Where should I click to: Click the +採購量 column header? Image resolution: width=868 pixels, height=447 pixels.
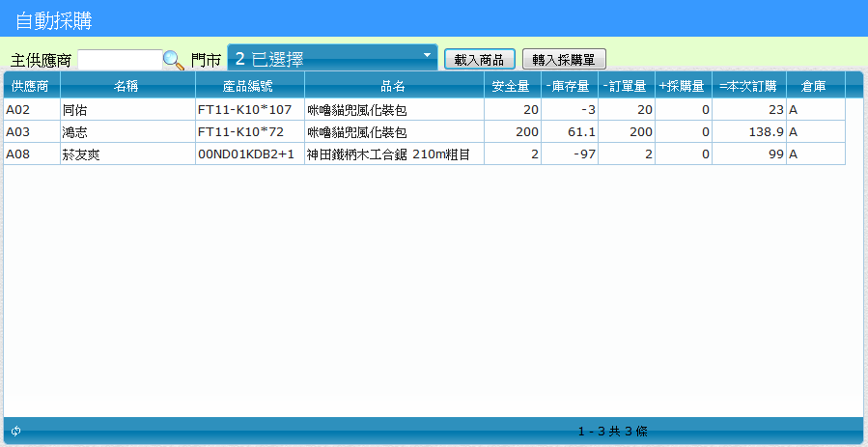(684, 86)
